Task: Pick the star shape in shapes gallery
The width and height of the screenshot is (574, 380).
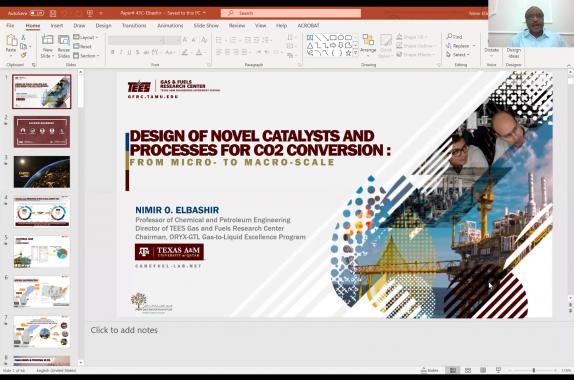Action: tap(348, 53)
